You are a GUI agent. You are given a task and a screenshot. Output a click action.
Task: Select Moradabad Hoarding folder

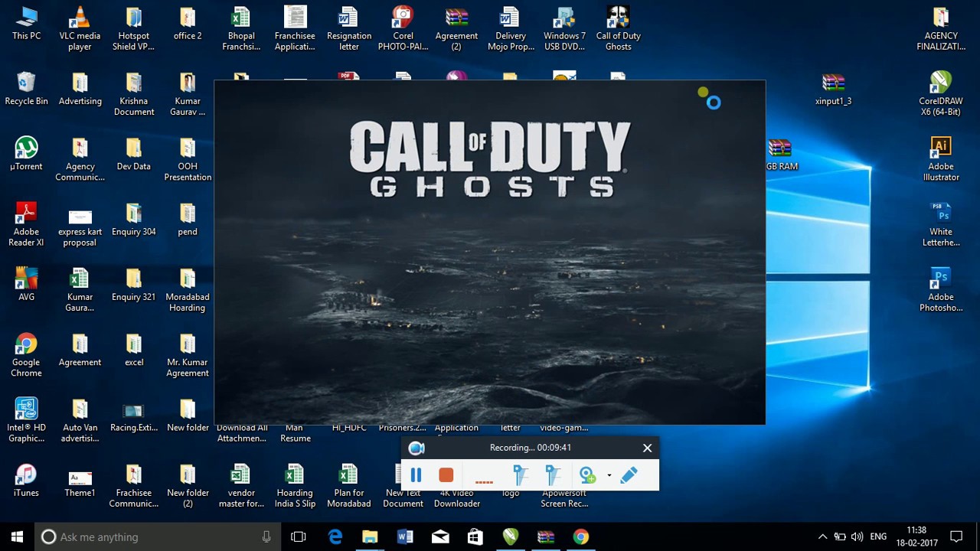click(x=188, y=290)
